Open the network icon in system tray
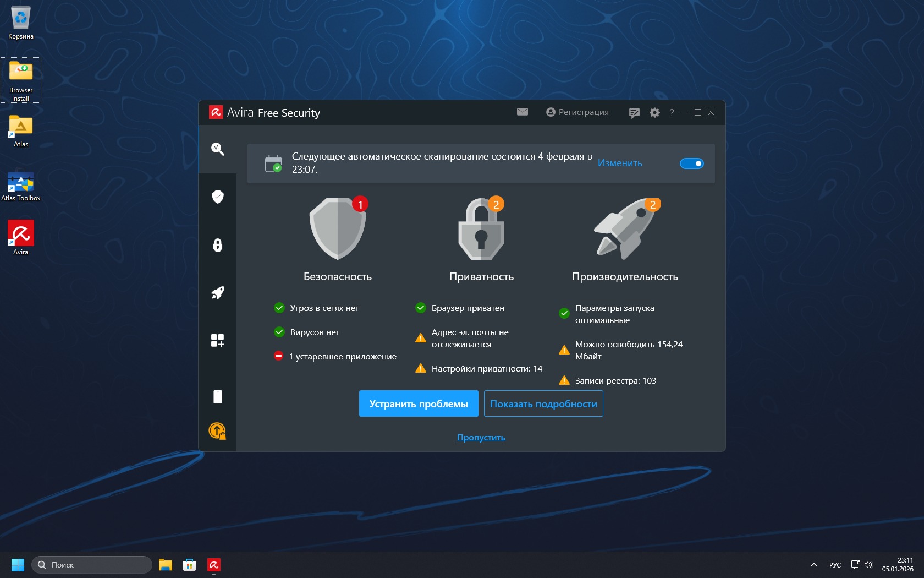This screenshot has height=578, width=924. pyautogui.click(x=855, y=565)
